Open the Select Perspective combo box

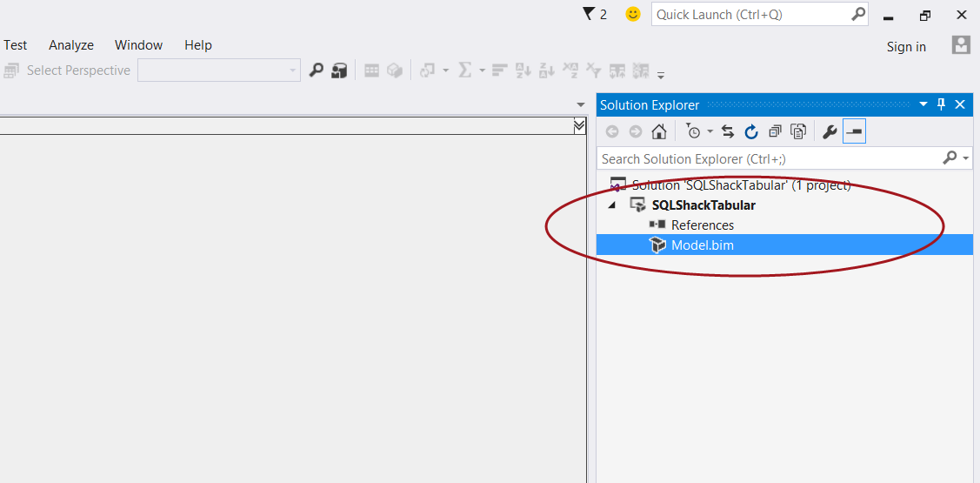[219, 70]
